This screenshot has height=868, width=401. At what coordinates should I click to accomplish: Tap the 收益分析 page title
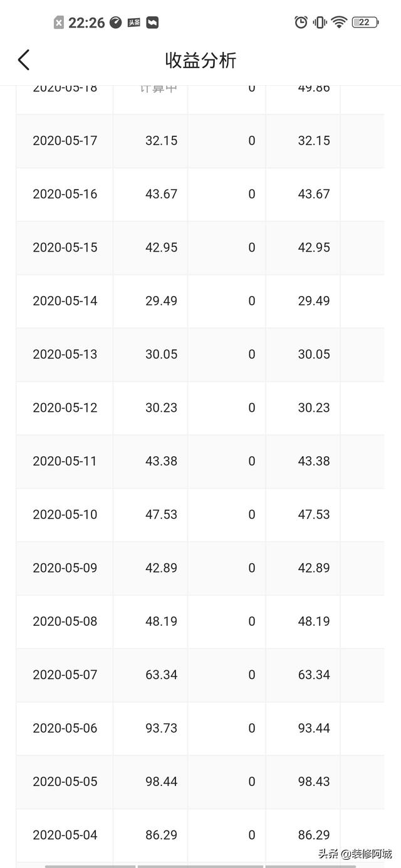point(200,60)
